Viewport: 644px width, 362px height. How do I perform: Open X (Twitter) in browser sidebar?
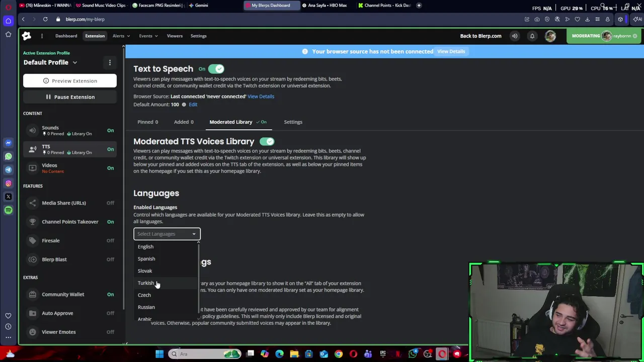8,197
